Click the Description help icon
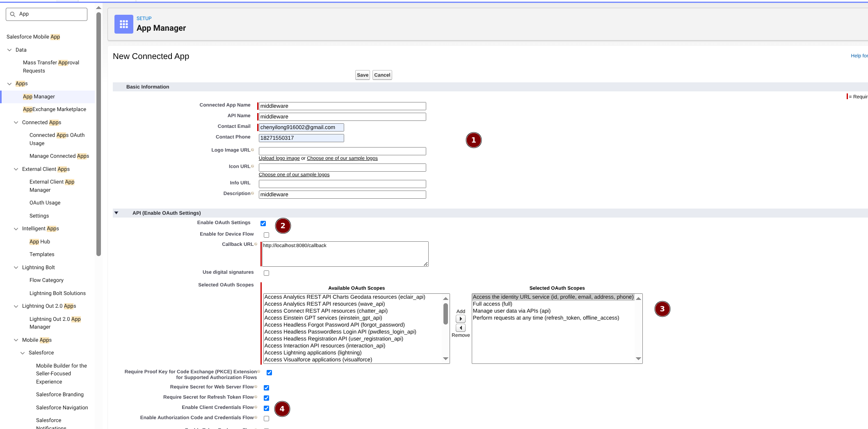868x429 pixels. (252, 193)
